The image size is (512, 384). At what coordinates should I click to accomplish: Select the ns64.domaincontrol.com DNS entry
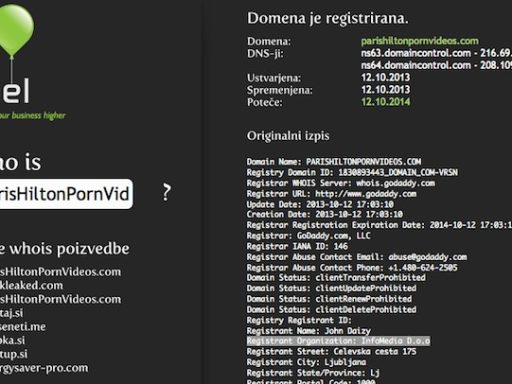(436, 65)
